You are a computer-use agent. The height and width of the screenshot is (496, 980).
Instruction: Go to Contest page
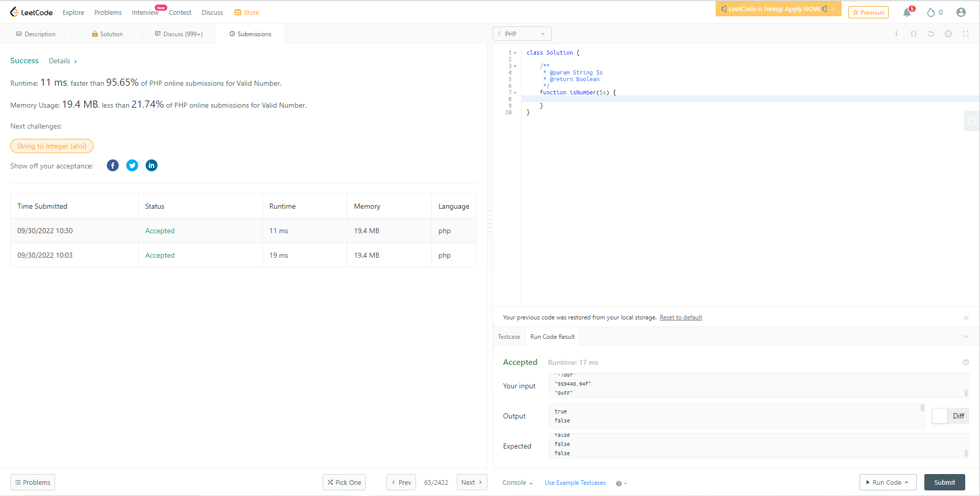click(180, 12)
